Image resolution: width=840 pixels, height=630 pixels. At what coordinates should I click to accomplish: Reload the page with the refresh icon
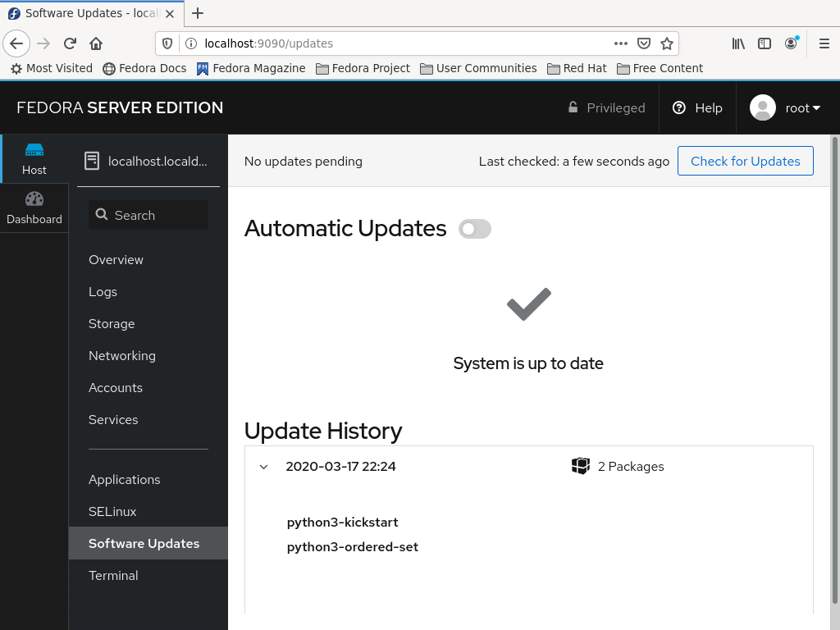[70, 43]
